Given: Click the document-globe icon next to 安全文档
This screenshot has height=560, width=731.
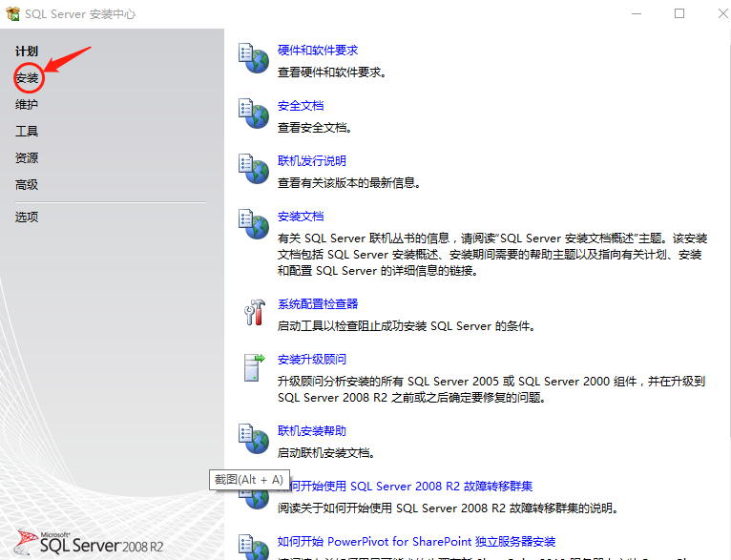Looking at the screenshot, I should click(254, 114).
